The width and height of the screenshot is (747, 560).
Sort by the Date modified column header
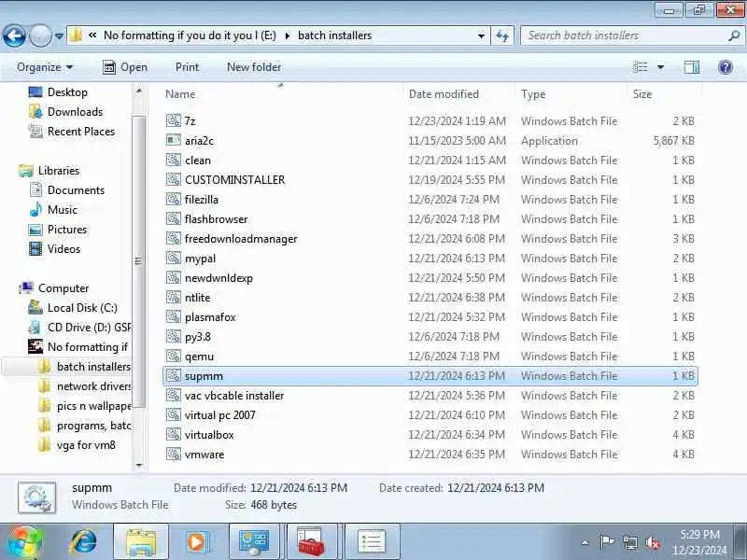point(444,94)
